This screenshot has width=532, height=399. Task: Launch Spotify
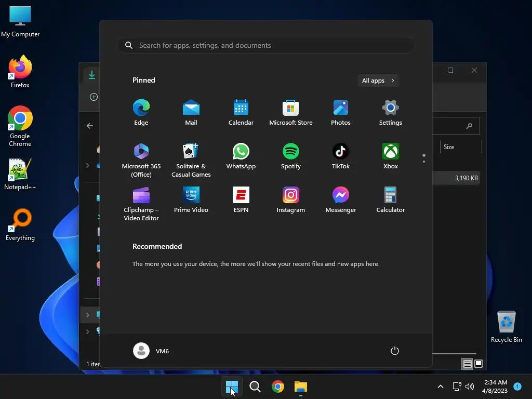[x=291, y=156]
